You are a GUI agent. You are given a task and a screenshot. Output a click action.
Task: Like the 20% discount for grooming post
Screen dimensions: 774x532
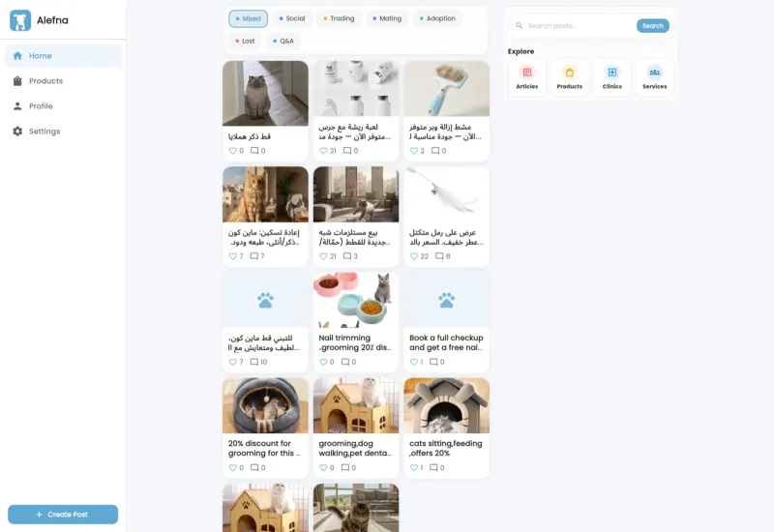(x=232, y=468)
